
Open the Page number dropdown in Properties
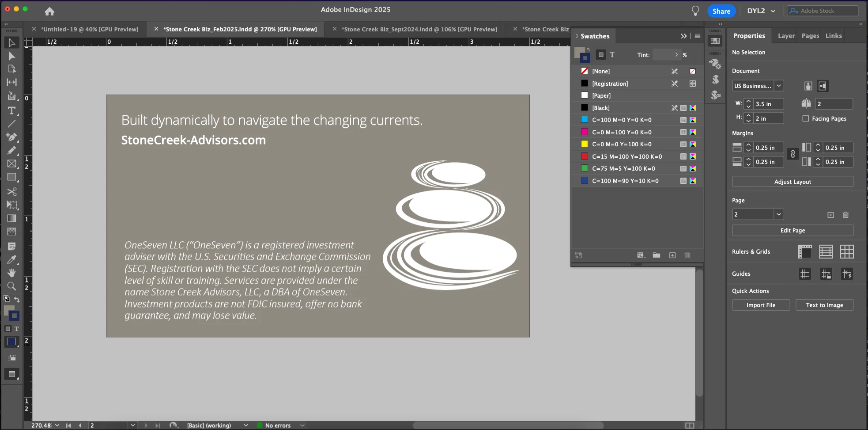[779, 214]
